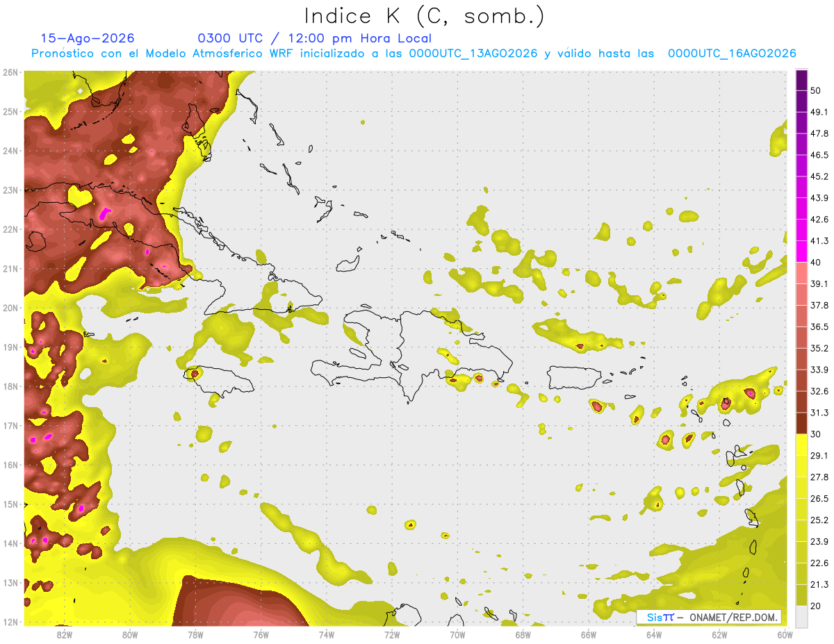Click the "47.8" color scale value
This screenshot has width=834, height=644.
819,133
